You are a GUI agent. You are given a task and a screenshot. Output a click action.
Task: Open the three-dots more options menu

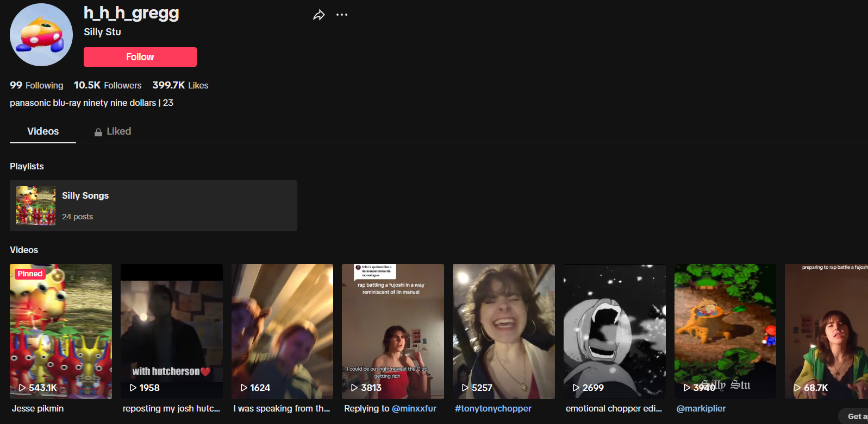(342, 15)
